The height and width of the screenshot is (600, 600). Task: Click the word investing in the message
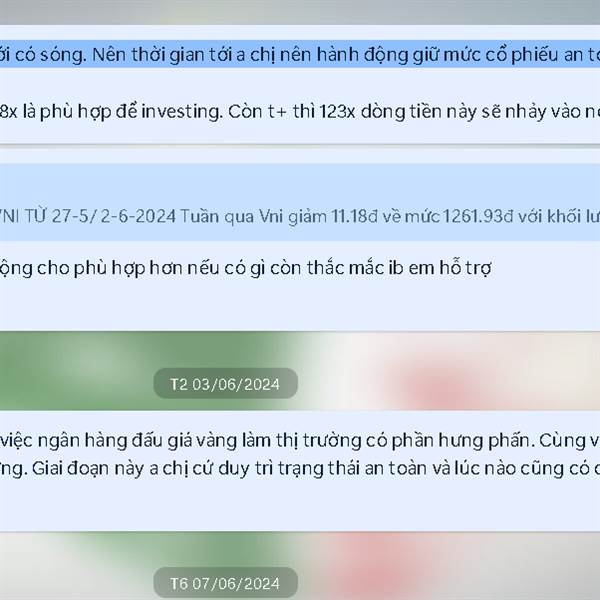pos(181,112)
